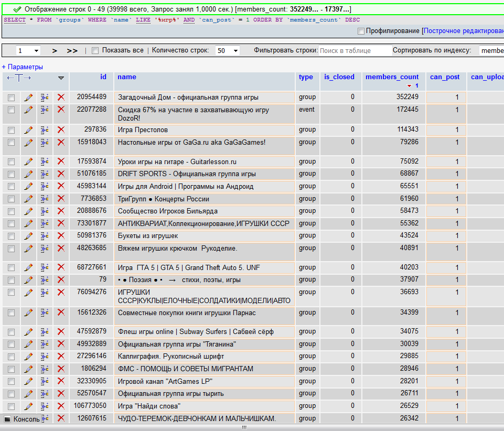The width and height of the screenshot is (504, 431).
Task: Copy the row with id 7736853
Action: tap(45, 199)
